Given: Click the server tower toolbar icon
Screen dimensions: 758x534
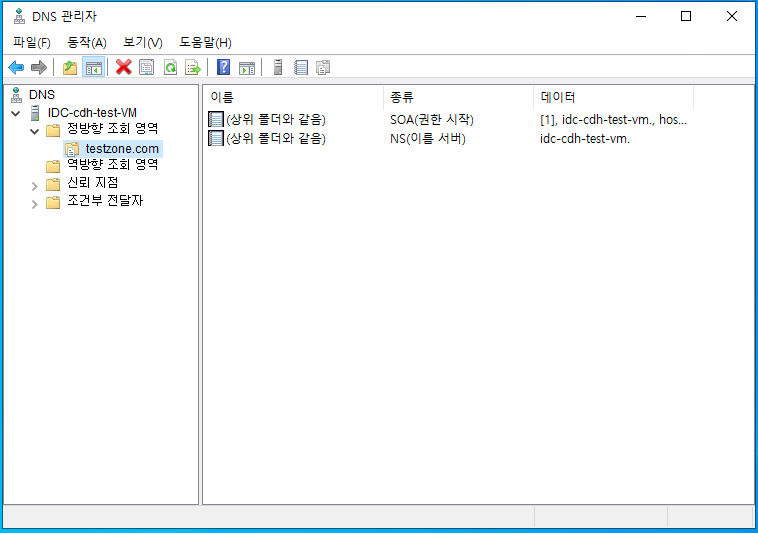Looking at the screenshot, I should (x=278, y=67).
